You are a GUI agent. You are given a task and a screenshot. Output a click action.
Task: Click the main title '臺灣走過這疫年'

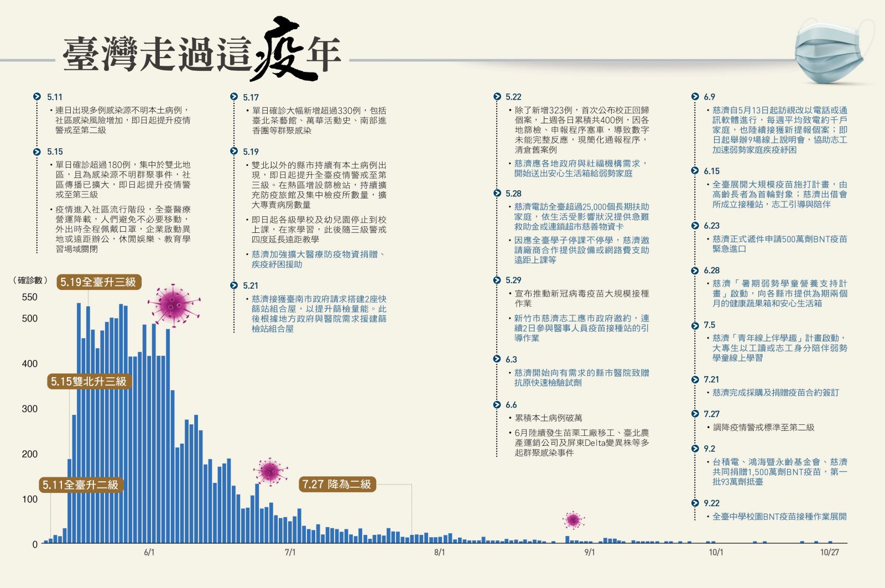click(201, 51)
